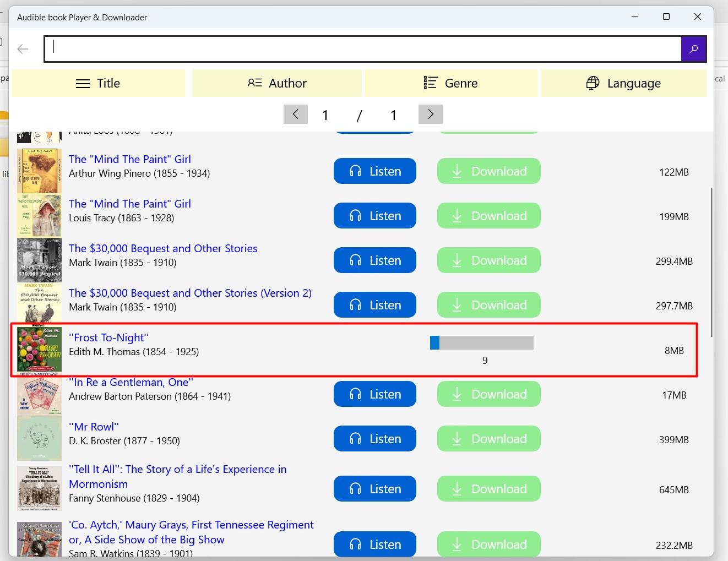Viewport: 728px width, 561px height.
Task: Toggle the Author filter option
Action: pos(276,83)
